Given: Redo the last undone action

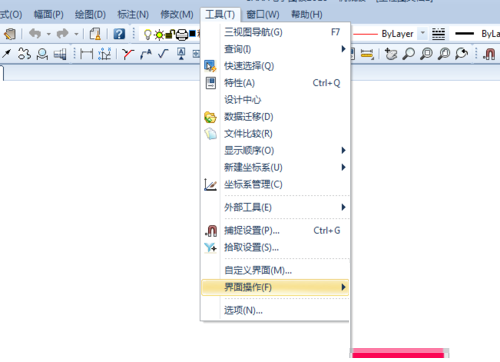Looking at the screenshot, I should [x=63, y=34].
